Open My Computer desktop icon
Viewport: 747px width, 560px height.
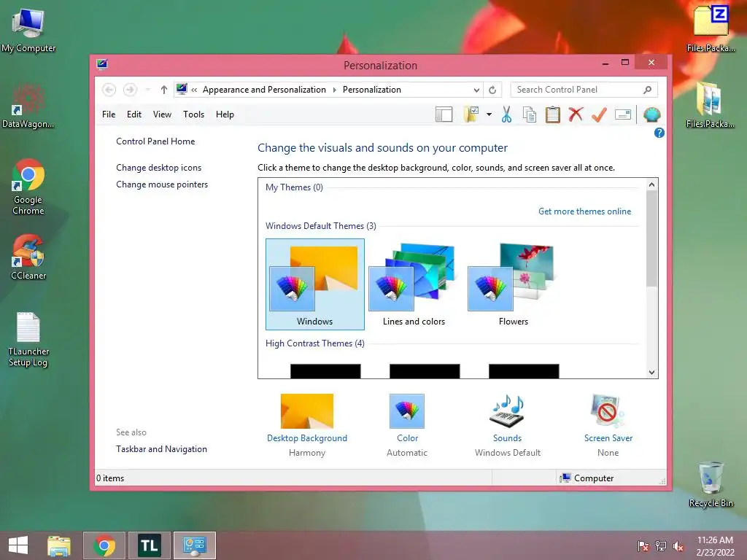pos(28,29)
